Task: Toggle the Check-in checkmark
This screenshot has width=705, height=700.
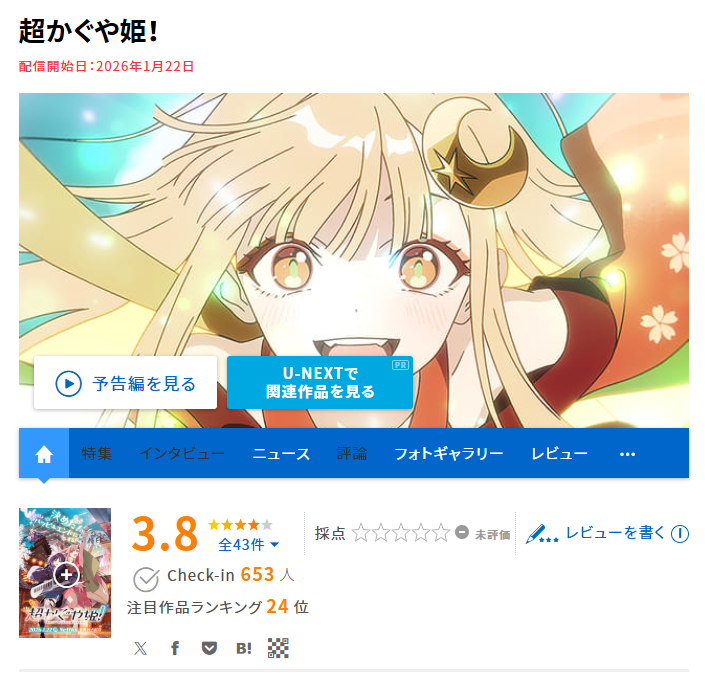Action: (146, 579)
